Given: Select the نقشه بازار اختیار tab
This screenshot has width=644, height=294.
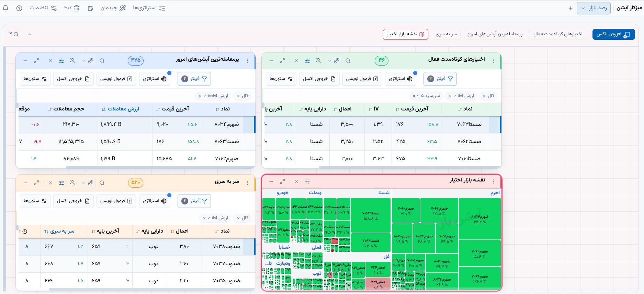Looking at the screenshot, I should [x=406, y=34].
